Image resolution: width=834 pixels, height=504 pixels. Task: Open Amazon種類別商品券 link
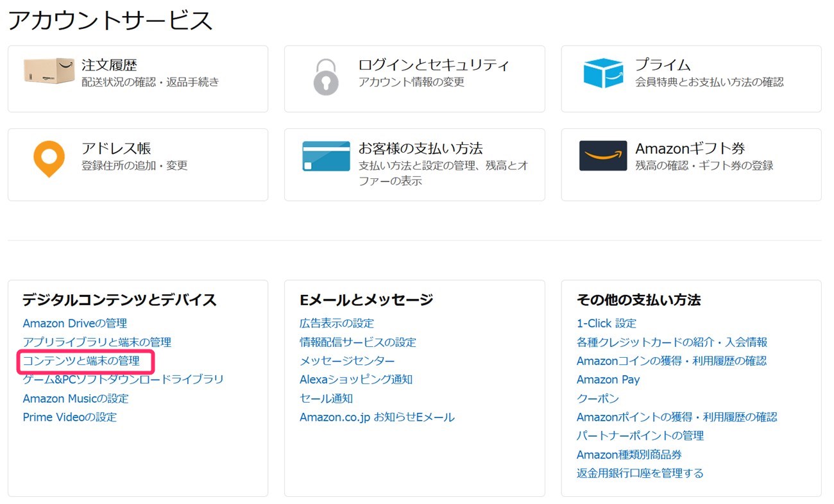629,455
